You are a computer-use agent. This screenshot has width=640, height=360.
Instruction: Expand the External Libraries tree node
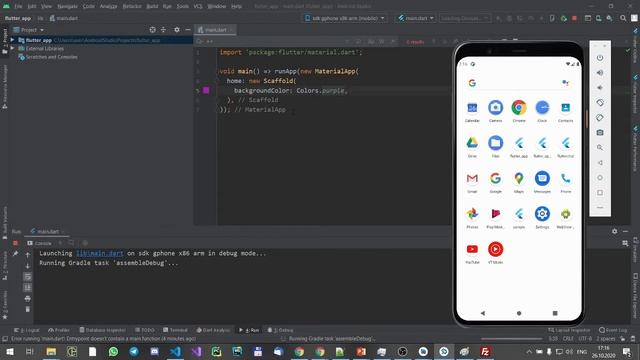point(13,49)
